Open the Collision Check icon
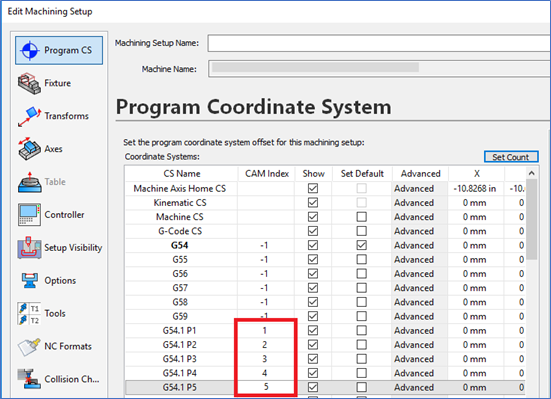Viewport: 551px width, 399px height. coord(30,379)
